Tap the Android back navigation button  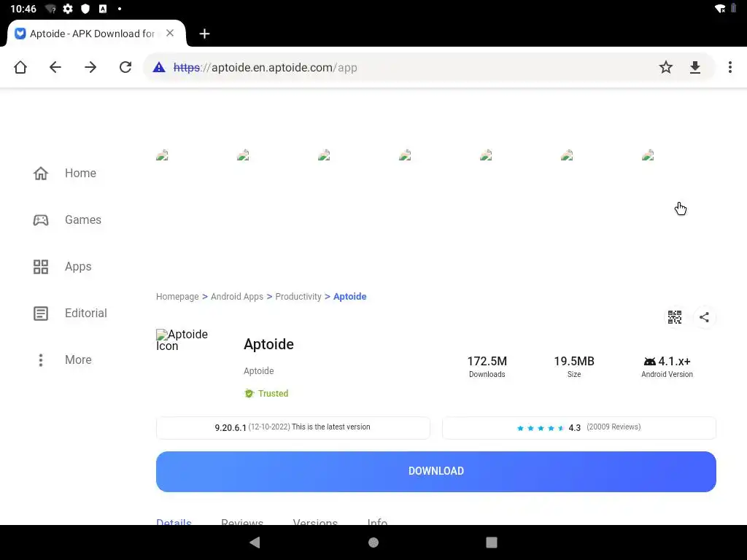coord(255,542)
